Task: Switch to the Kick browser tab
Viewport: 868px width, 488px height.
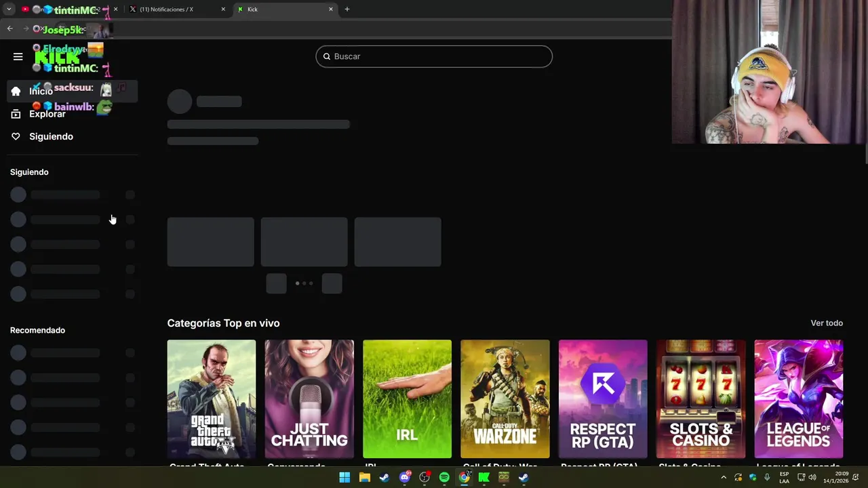Action: 285,9
